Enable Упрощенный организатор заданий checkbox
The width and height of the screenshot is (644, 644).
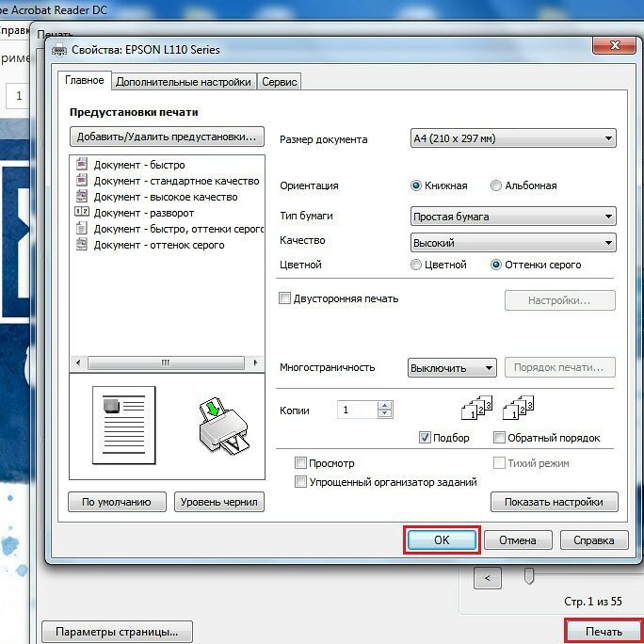tap(300, 482)
